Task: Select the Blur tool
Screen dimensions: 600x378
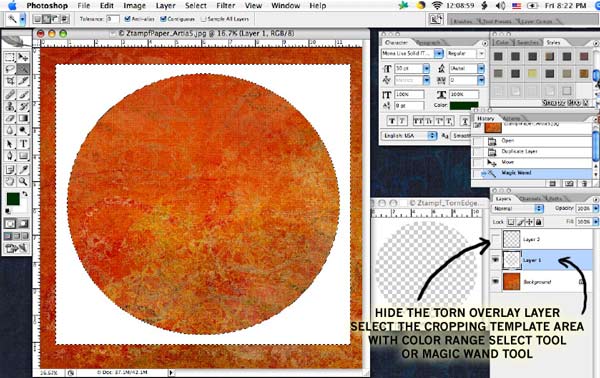Action: 10,130
